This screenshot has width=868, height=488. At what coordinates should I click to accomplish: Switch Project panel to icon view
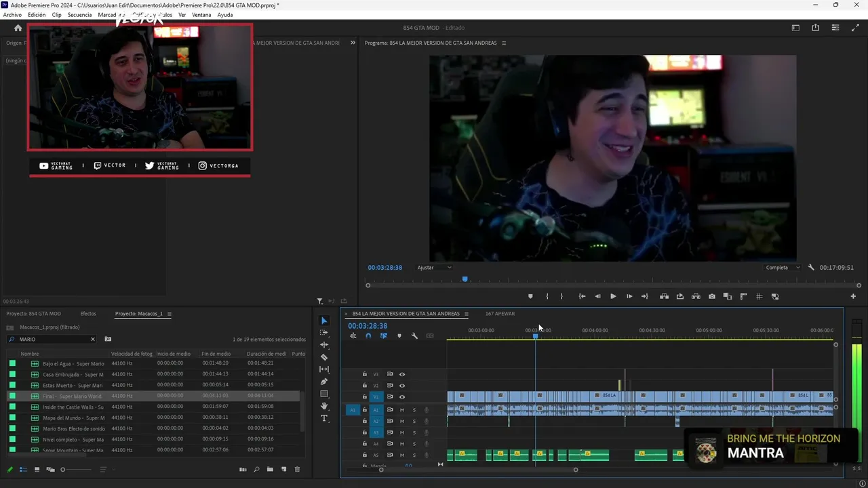37,469
